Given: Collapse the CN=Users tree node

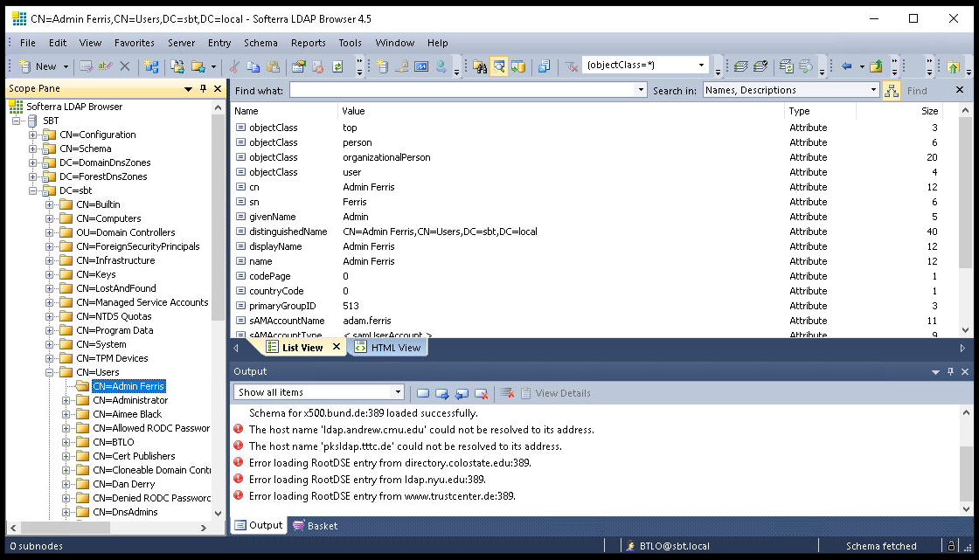Looking at the screenshot, I should pyautogui.click(x=49, y=373).
